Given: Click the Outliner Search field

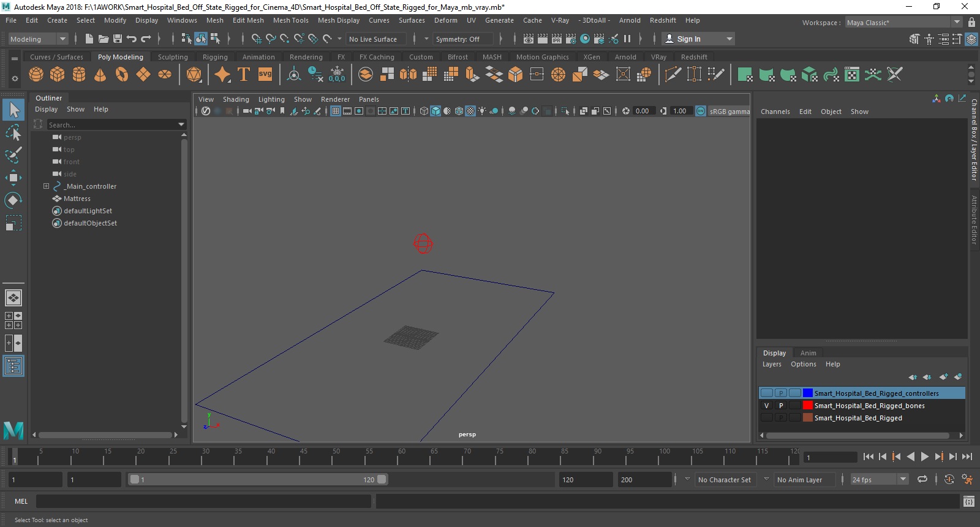Looking at the screenshot, I should pos(111,124).
